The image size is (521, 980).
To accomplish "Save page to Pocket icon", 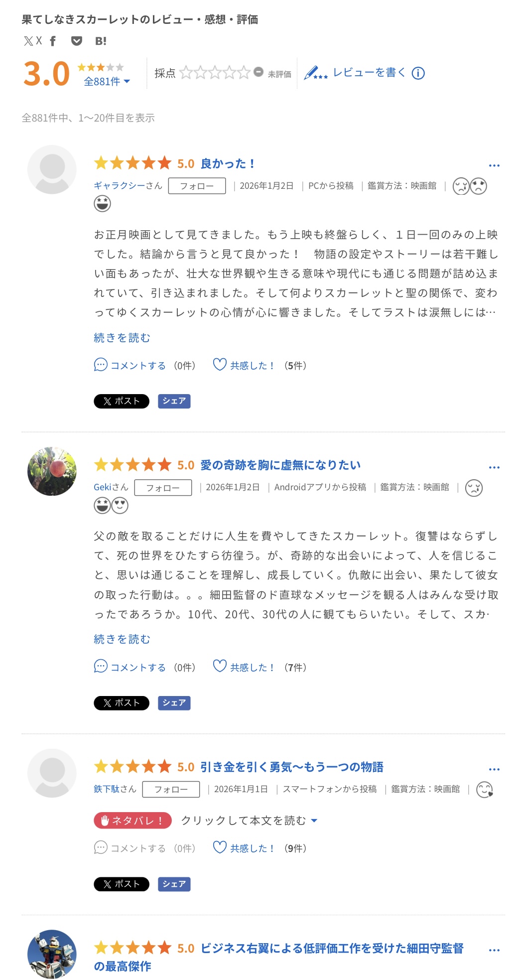I will [77, 41].
